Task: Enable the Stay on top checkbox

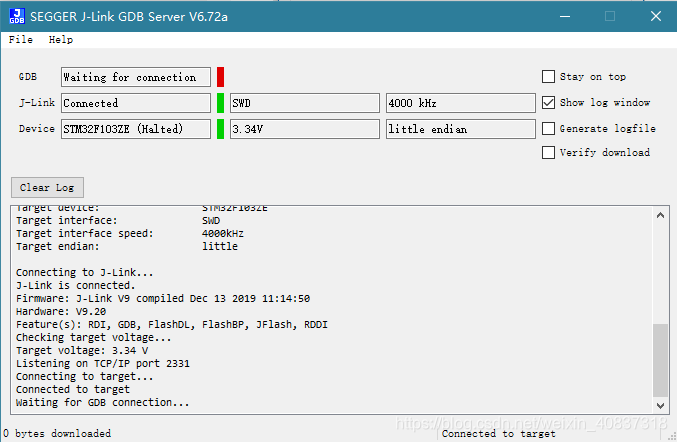Action: click(548, 77)
